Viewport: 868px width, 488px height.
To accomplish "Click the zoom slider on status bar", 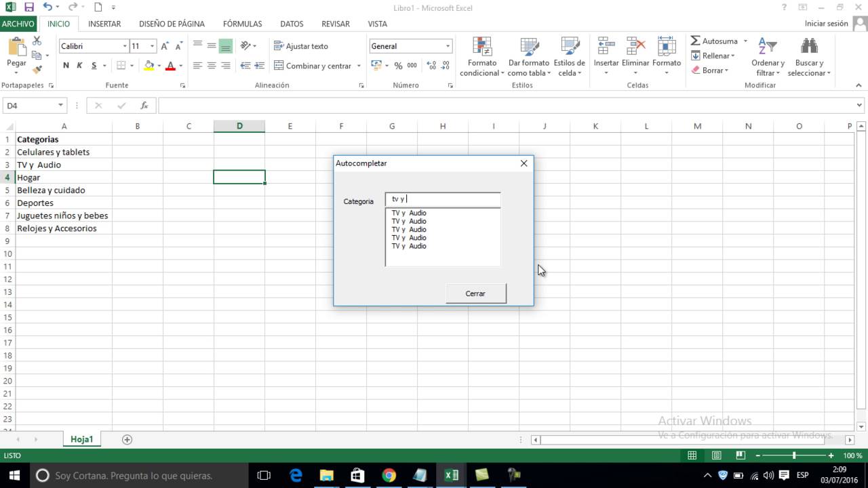I will pyautogui.click(x=794, y=455).
